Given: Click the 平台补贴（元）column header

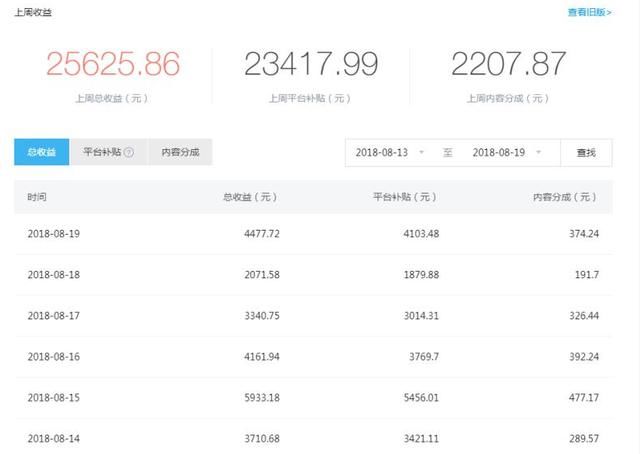Looking at the screenshot, I should tap(405, 197).
